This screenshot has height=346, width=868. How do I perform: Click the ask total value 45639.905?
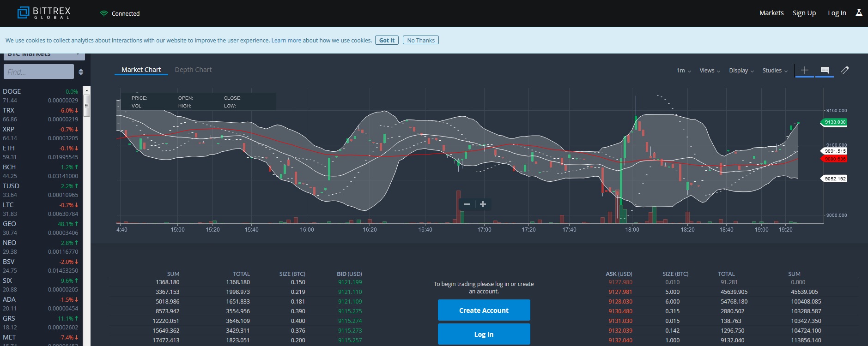point(734,292)
